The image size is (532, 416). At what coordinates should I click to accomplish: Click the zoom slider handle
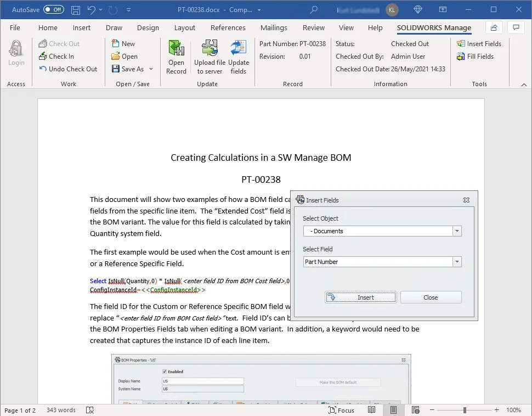tap(465, 410)
